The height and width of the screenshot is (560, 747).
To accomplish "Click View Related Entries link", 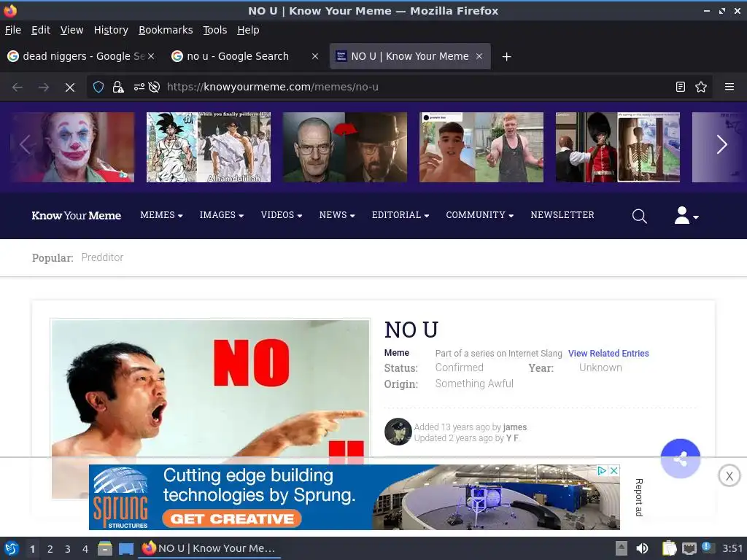I will pyautogui.click(x=608, y=354).
